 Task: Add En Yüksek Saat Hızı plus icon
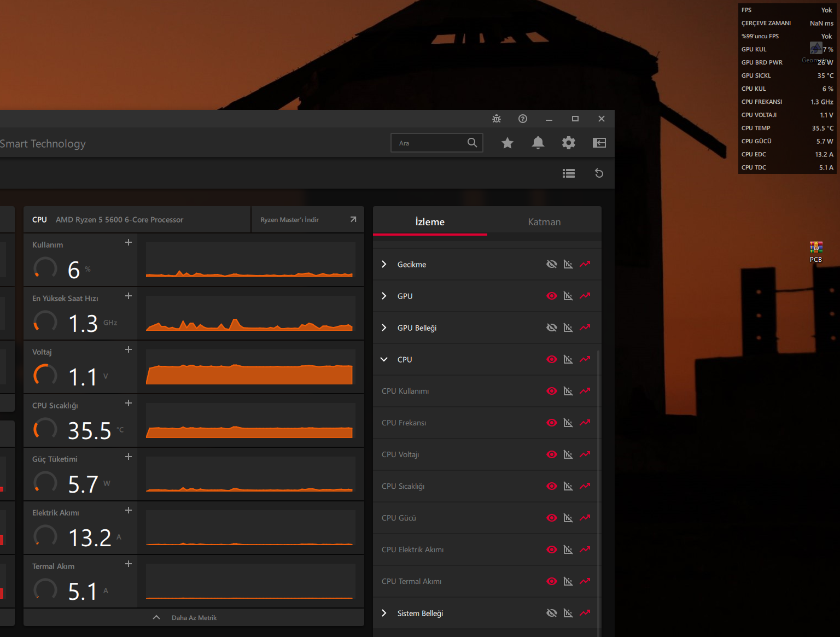click(129, 296)
